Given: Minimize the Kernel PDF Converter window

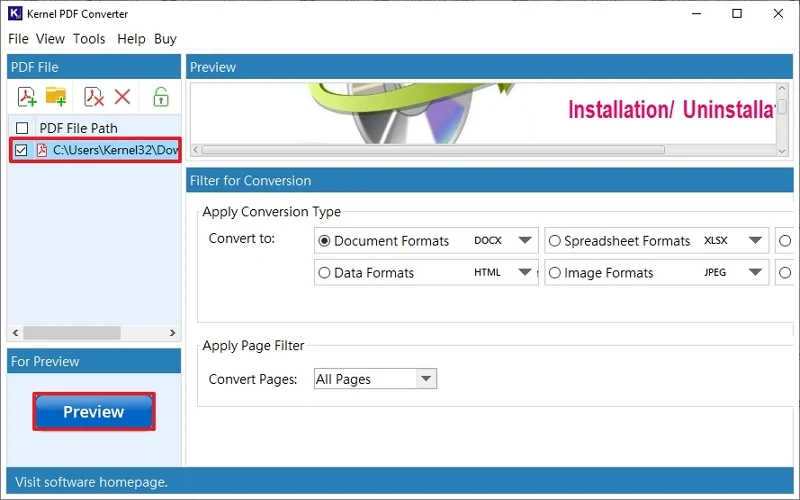Looking at the screenshot, I should [x=697, y=14].
